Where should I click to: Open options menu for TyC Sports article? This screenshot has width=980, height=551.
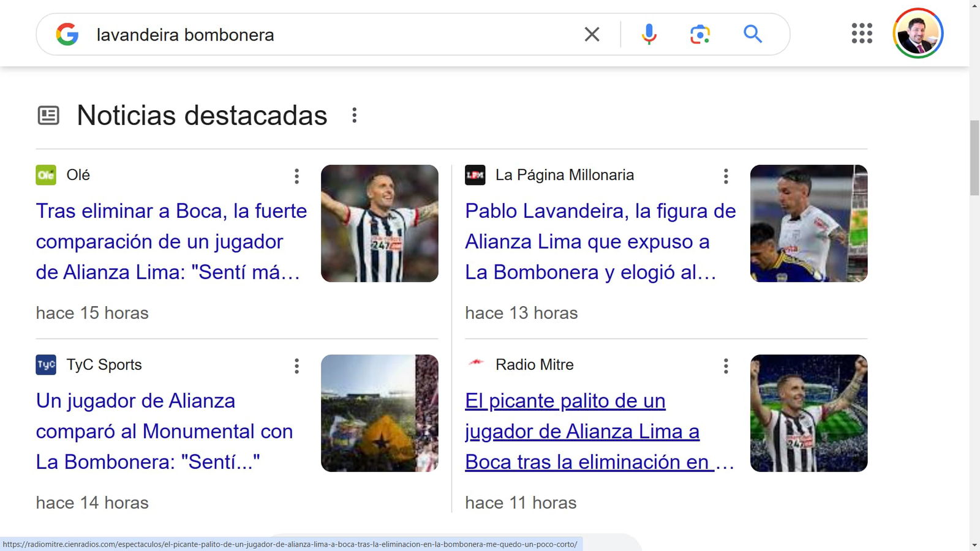[x=296, y=366]
